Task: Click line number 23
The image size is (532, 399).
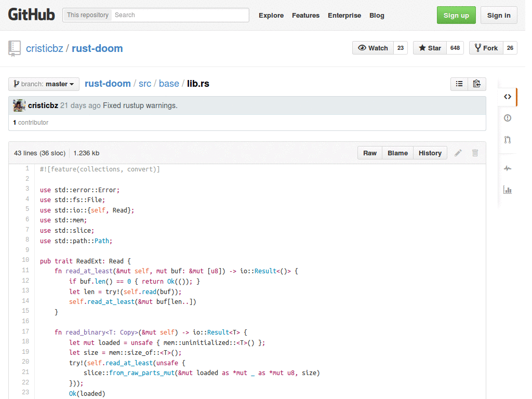Action: [x=25, y=392]
